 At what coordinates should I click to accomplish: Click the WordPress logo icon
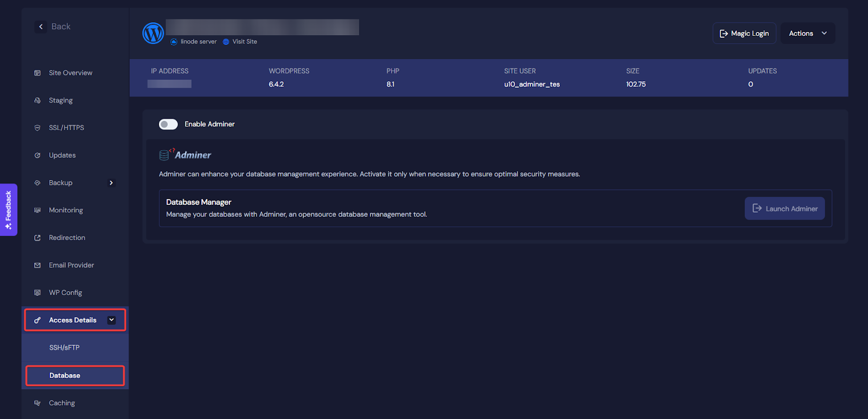click(x=153, y=33)
